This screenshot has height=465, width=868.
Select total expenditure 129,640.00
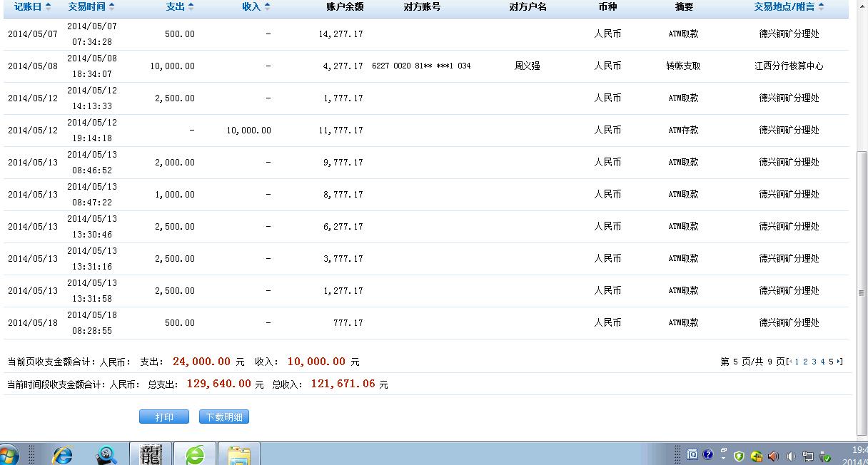(219, 384)
